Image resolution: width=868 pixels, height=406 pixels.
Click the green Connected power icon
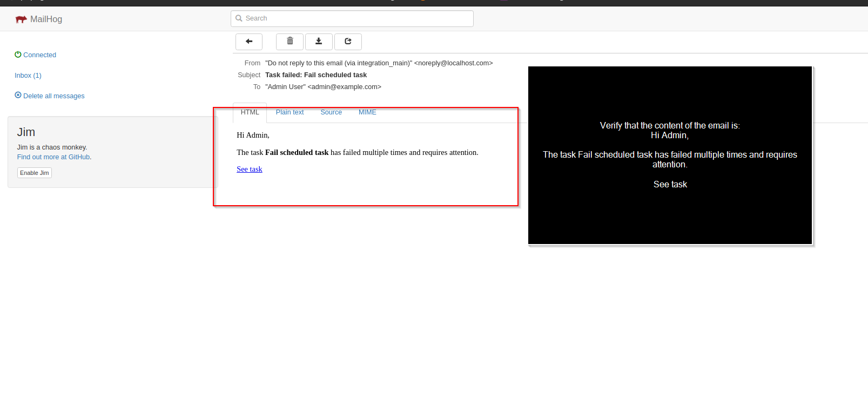(x=18, y=55)
